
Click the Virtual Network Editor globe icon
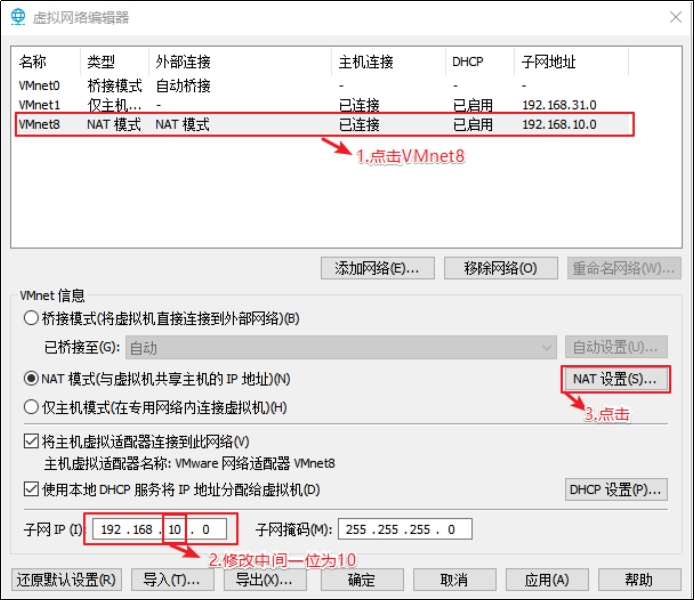coord(18,17)
